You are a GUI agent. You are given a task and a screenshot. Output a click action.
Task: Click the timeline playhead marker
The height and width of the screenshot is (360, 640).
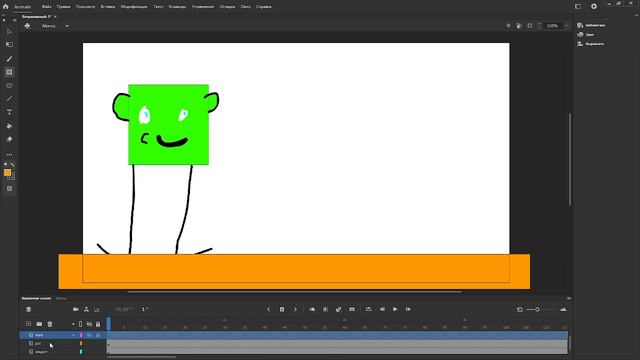[x=109, y=323]
